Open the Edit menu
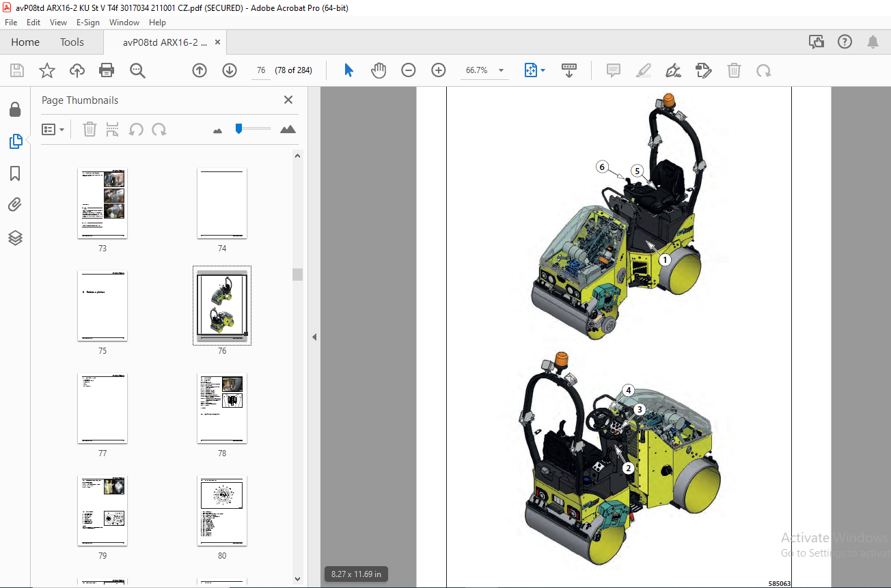 click(33, 23)
